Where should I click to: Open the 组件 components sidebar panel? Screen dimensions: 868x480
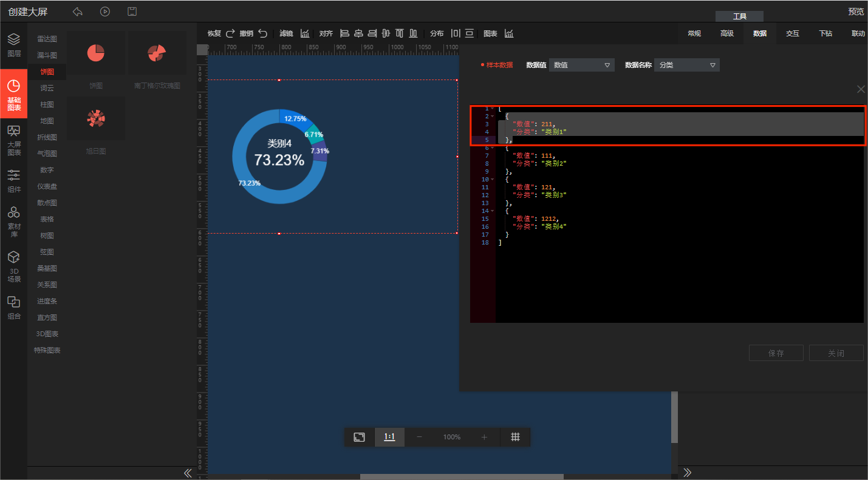14,181
